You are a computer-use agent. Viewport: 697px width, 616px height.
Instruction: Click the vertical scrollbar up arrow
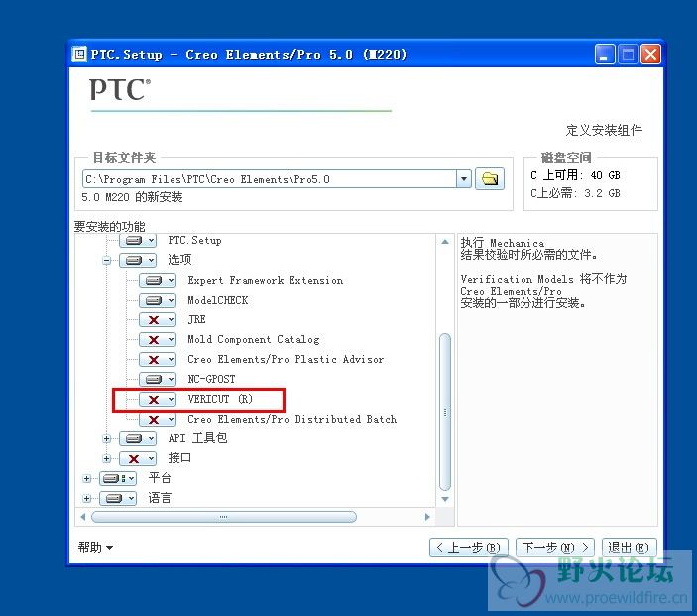click(445, 242)
